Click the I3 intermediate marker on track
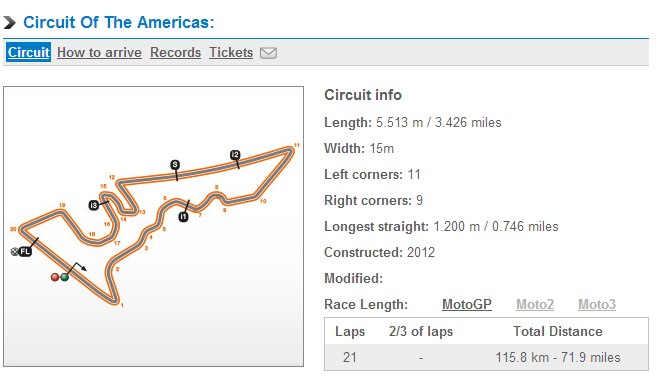 pyautogui.click(x=93, y=205)
